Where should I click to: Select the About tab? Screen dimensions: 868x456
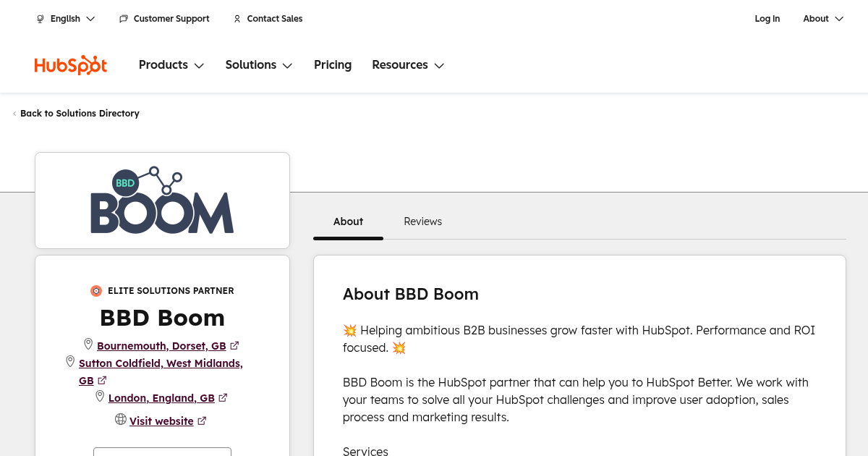(x=348, y=221)
